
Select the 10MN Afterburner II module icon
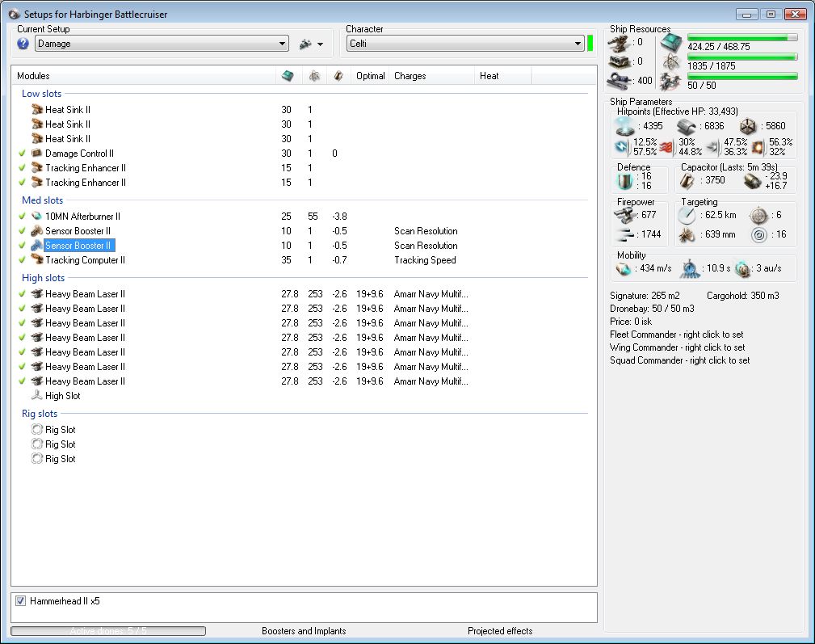pyautogui.click(x=37, y=217)
